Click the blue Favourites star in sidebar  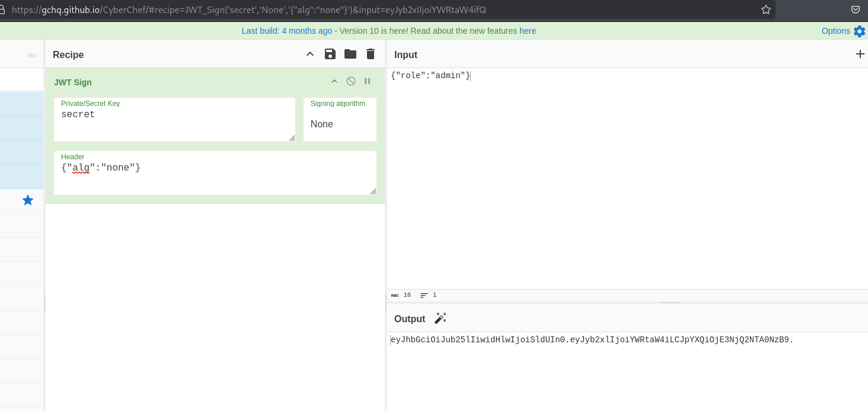(28, 200)
